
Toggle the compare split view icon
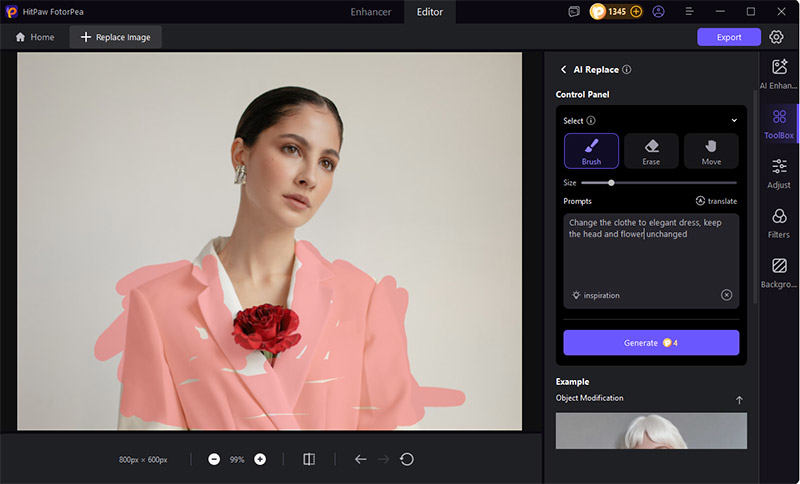(309, 459)
